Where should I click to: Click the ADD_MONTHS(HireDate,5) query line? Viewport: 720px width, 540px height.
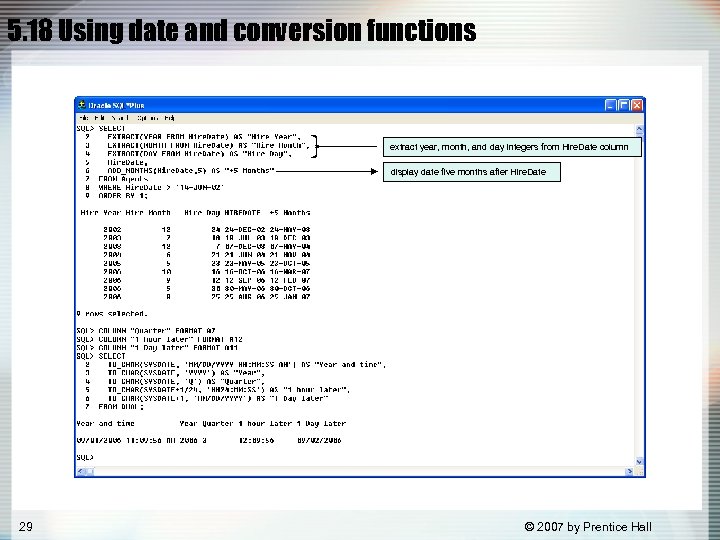pos(191,170)
